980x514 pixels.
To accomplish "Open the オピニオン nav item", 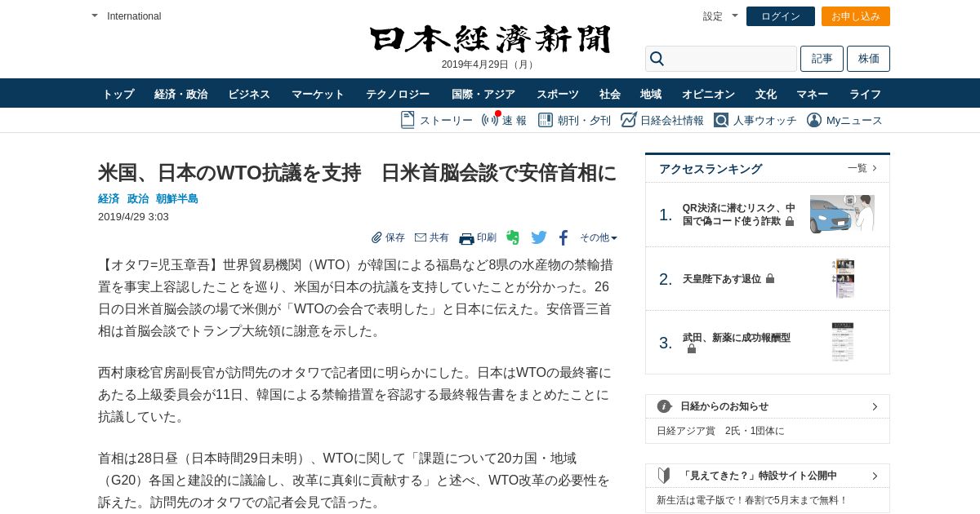I will coord(708,94).
